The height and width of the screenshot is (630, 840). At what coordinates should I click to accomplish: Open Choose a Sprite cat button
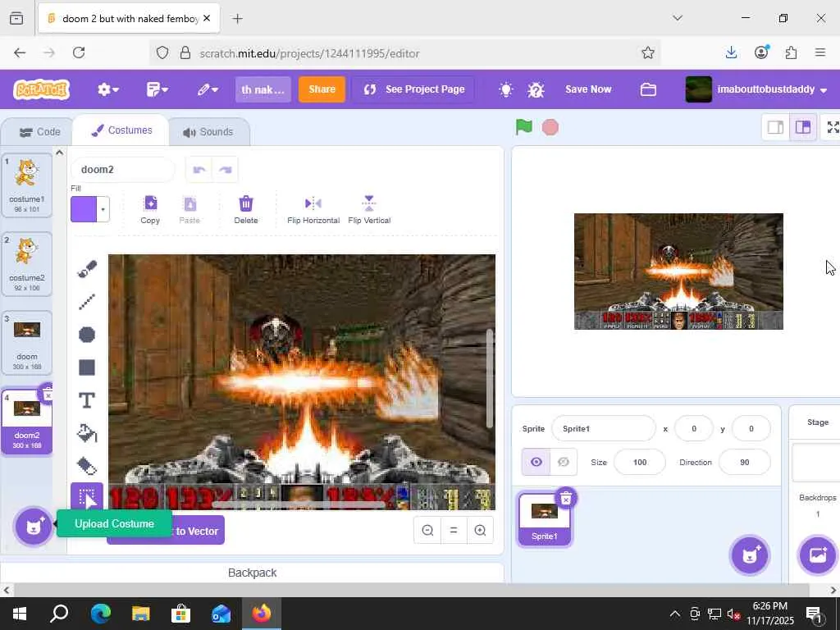pos(750,555)
